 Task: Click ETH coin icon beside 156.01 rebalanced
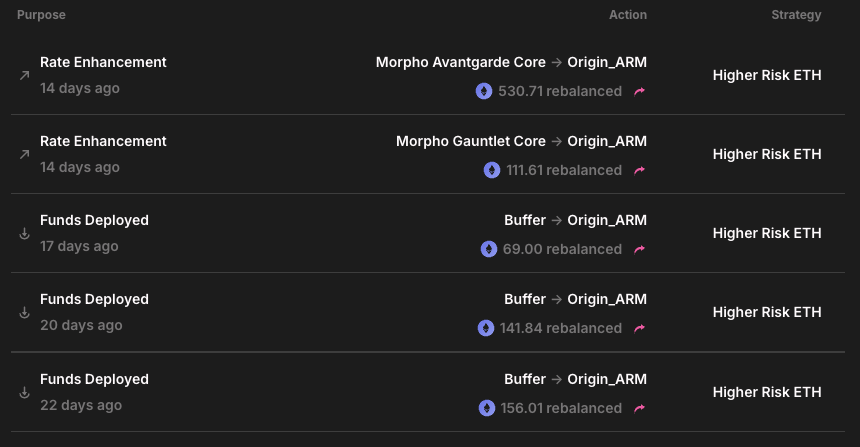[485, 408]
